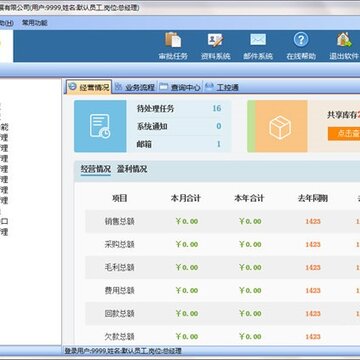The width and height of the screenshot is (360, 360).
Task: Select the 欠款总额 row label
Action: tap(119, 336)
